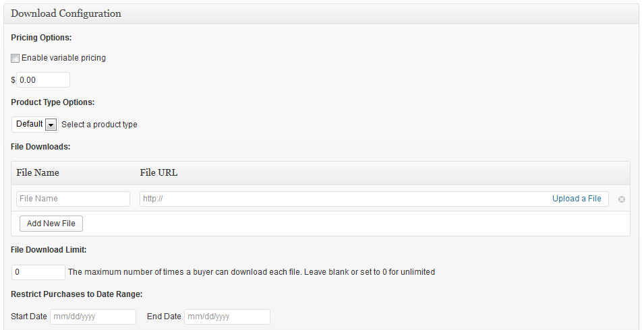Click the File URL column heading
Image resolution: width=644 pixels, height=330 pixels.
[159, 172]
